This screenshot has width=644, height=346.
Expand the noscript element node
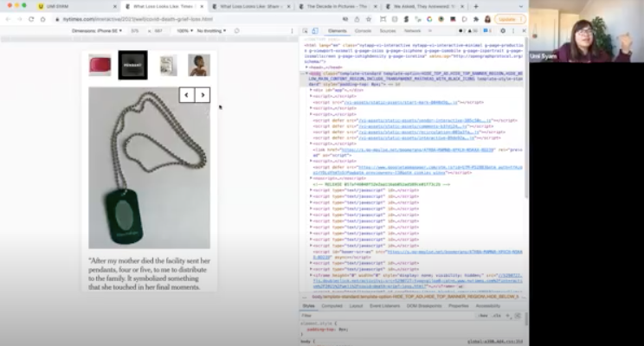coord(311,178)
